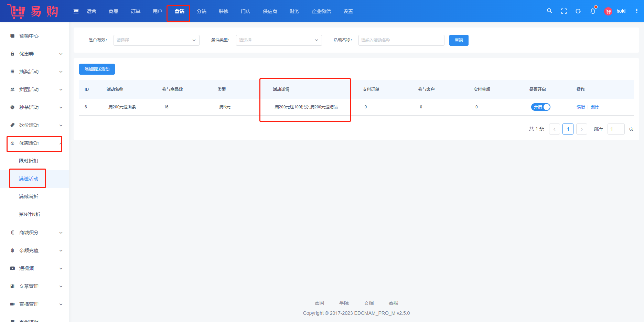Switch to the 订单 top menu

pos(135,11)
